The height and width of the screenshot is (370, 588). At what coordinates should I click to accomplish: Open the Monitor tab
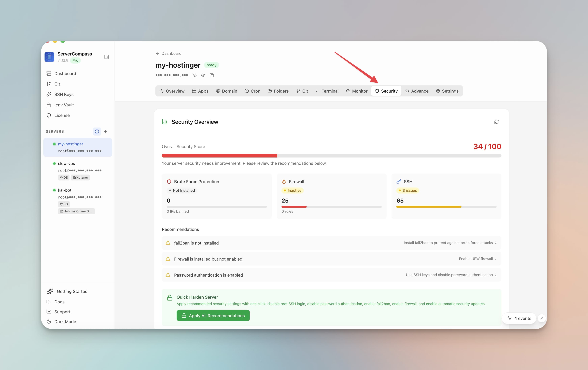click(x=357, y=91)
